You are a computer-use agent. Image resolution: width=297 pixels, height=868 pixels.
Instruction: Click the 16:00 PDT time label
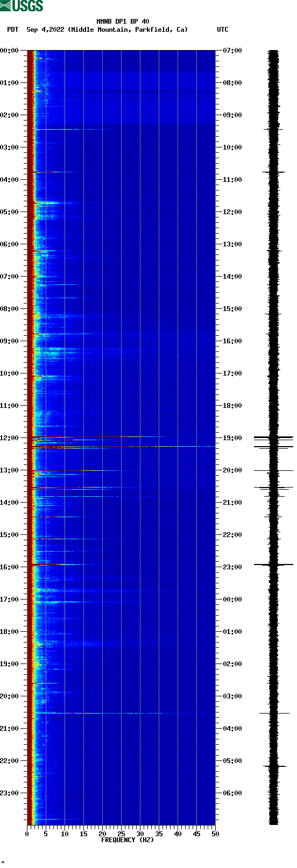(x=9, y=567)
